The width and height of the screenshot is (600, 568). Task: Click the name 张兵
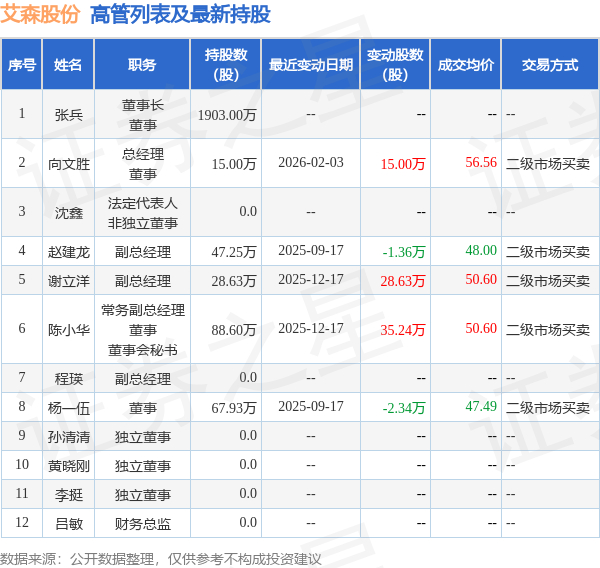point(68,114)
